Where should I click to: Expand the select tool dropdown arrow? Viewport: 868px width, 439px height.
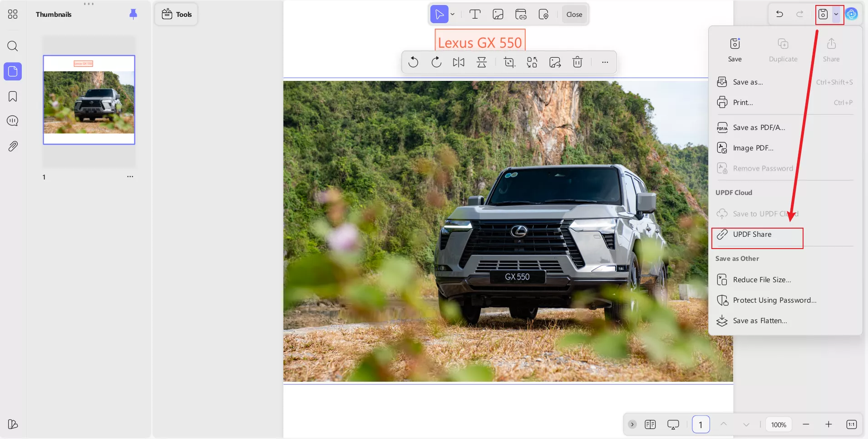click(x=452, y=14)
